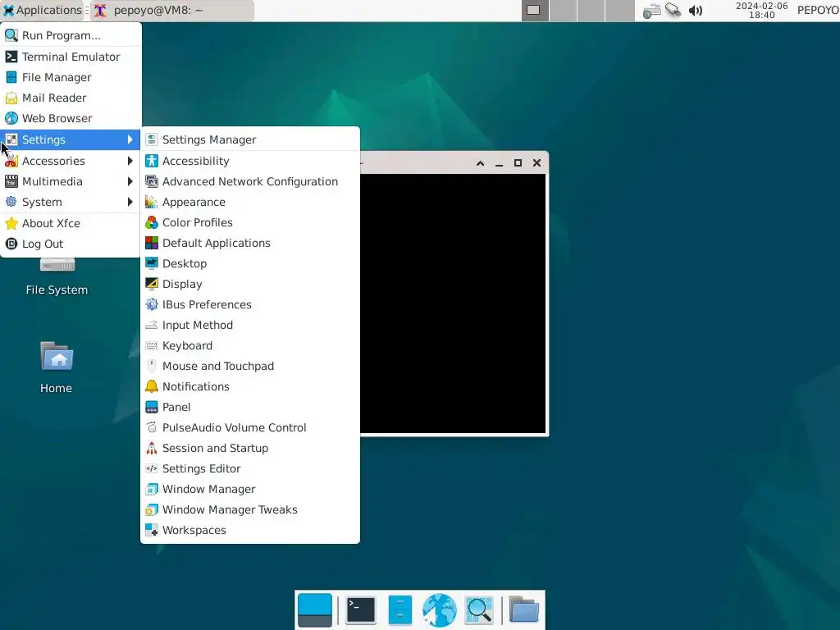840x630 pixels.
Task: Open Workspaces settings icon
Action: pos(152,531)
